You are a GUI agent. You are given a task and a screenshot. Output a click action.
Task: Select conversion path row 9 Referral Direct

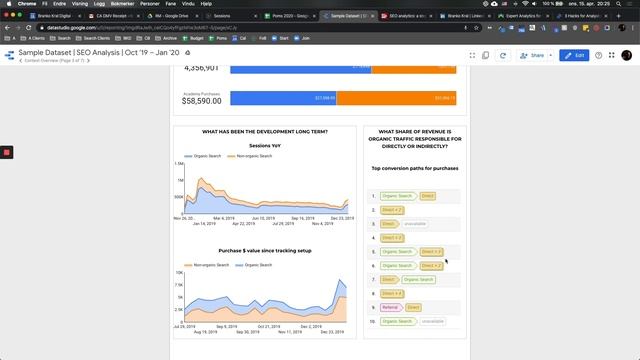[414, 307]
